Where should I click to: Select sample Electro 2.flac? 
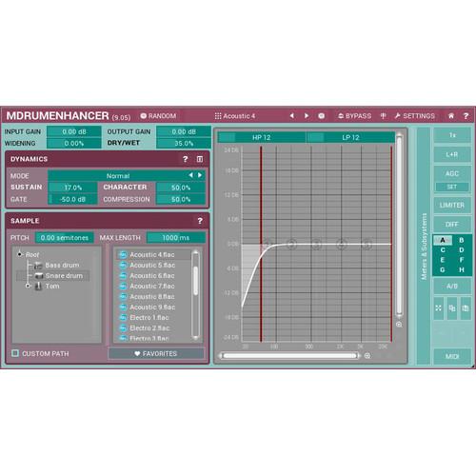point(152,328)
